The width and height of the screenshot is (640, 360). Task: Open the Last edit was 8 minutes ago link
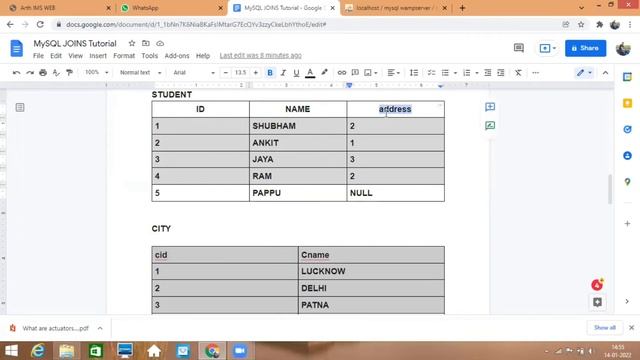click(x=260, y=56)
